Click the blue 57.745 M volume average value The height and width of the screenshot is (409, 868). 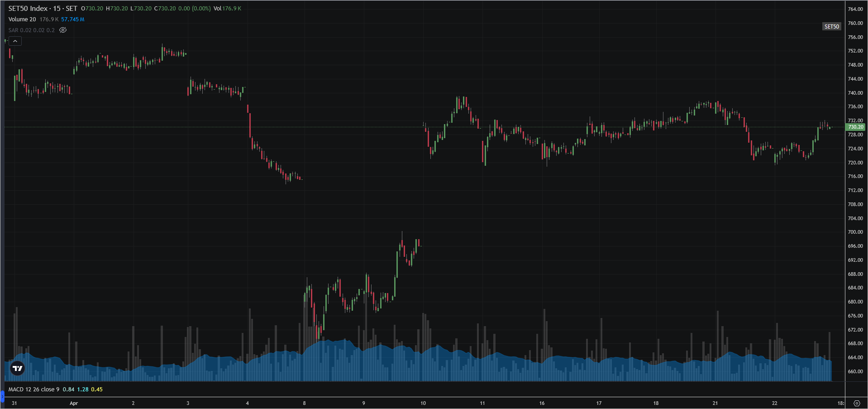pos(72,19)
